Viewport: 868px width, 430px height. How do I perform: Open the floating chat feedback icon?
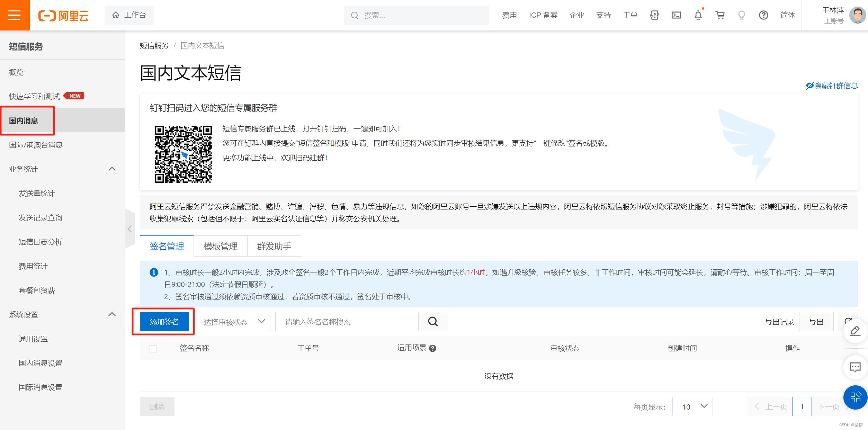click(855, 367)
